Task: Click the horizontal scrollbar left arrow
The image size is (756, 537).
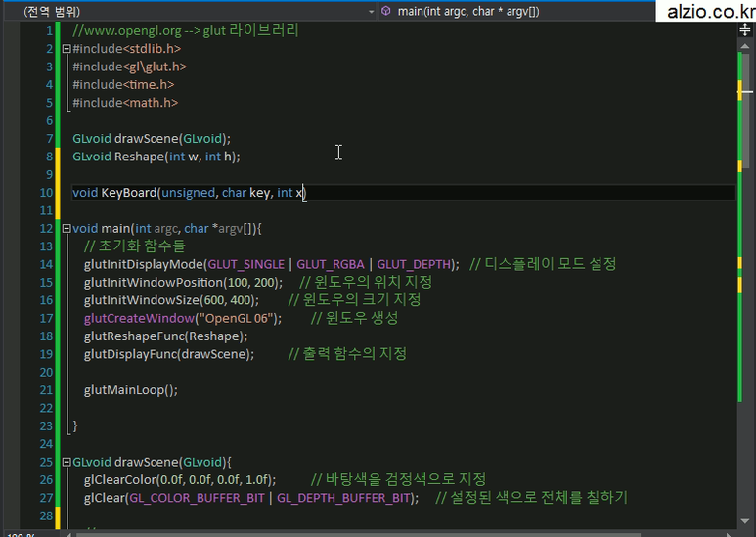Action: pyautogui.click(x=68, y=534)
